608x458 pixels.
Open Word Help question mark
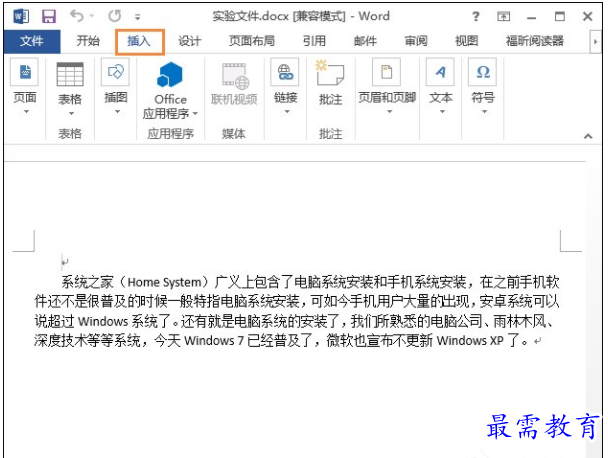pyautogui.click(x=476, y=16)
